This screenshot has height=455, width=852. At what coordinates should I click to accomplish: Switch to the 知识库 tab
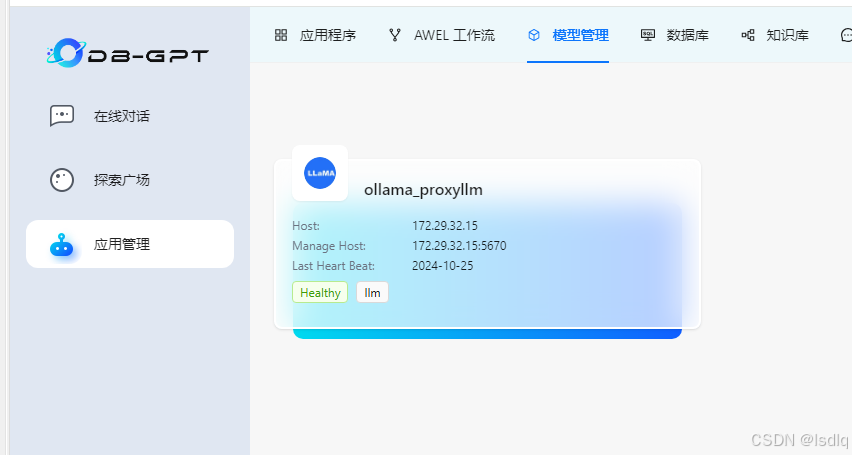[775, 35]
